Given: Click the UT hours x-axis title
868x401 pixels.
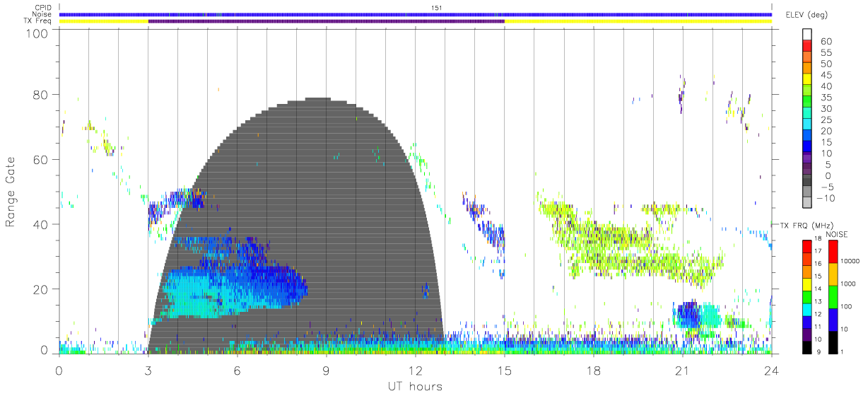Looking at the screenshot, I should click(x=414, y=387).
